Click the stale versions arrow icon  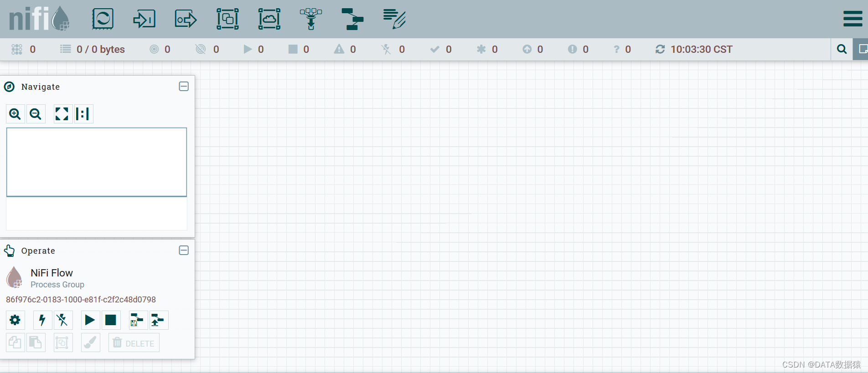pyautogui.click(x=527, y=49)
